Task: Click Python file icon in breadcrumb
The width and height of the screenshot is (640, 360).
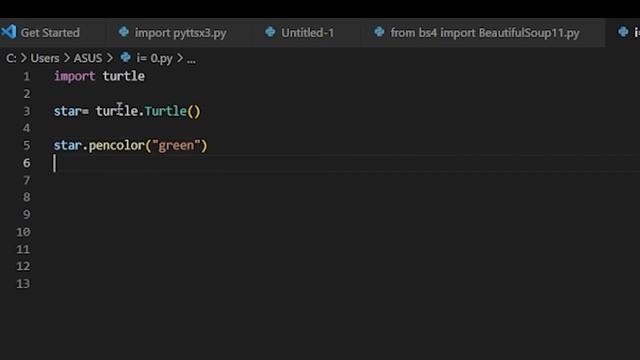Action: point(125,58)
